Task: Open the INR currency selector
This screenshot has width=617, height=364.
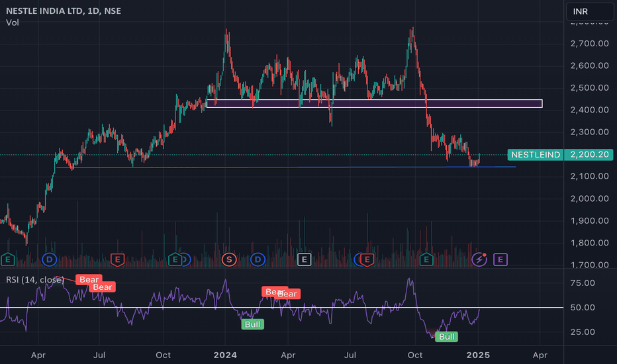Action: (x=589, y=11)
